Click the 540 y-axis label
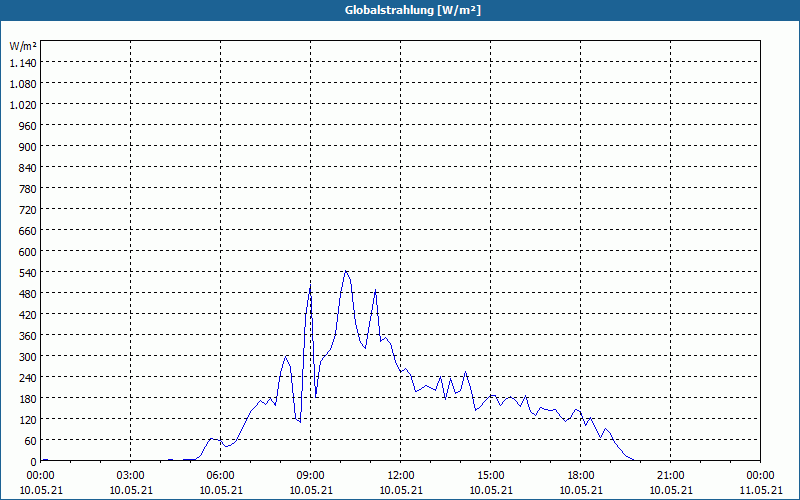Image resolution: width=800 pixels, height=500 pixels. coord(28,273)
